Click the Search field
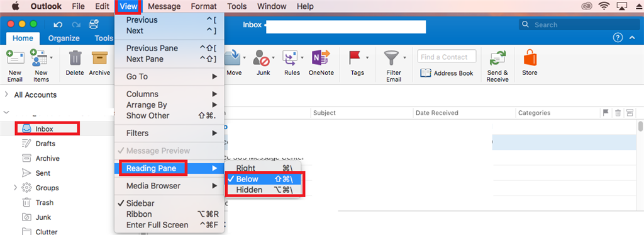 pyautogui.click(x=579, y=25)
